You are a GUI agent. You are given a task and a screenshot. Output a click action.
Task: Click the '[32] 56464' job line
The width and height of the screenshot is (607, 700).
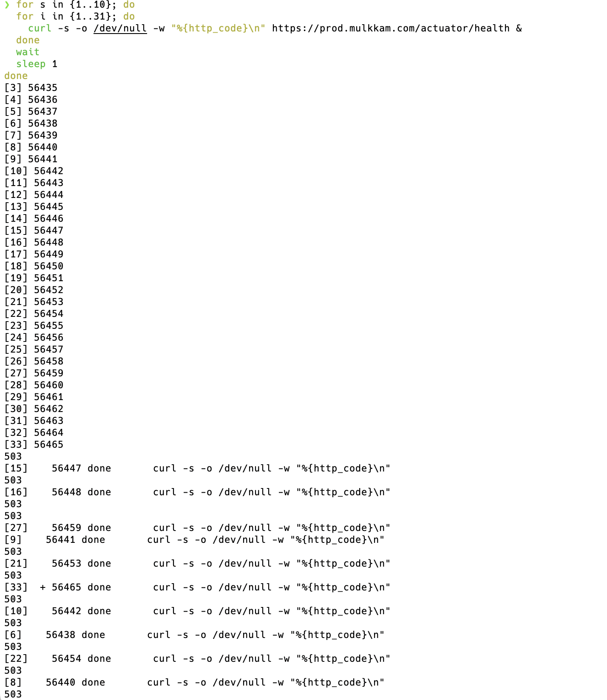[34, 432]
